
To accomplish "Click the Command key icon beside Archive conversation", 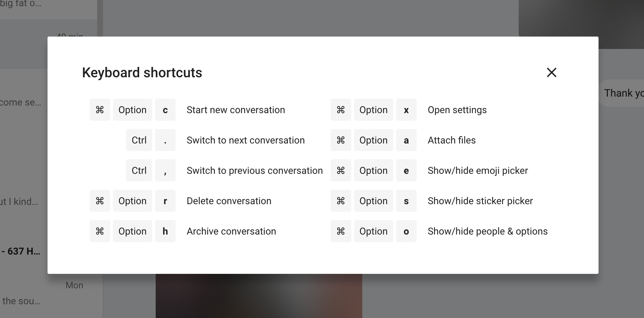I will [x=100, y=231].
